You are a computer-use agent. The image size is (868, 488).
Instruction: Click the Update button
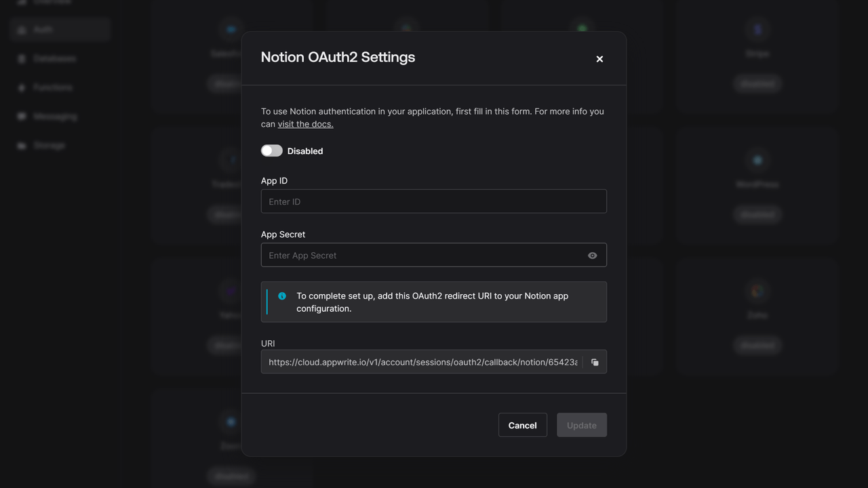tap(582, 425)
